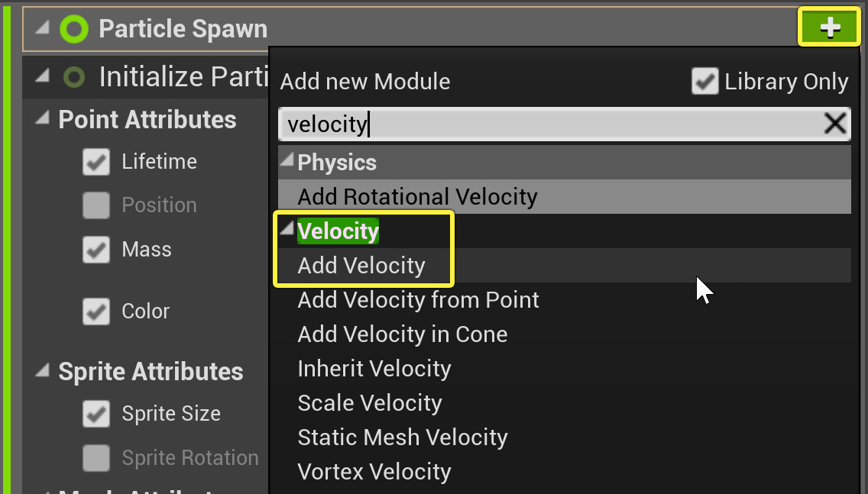The width and height of the screenshot is (868, 494).
Task: Toggle the Library Only checkbox
Action: click(x=704, y=82)
